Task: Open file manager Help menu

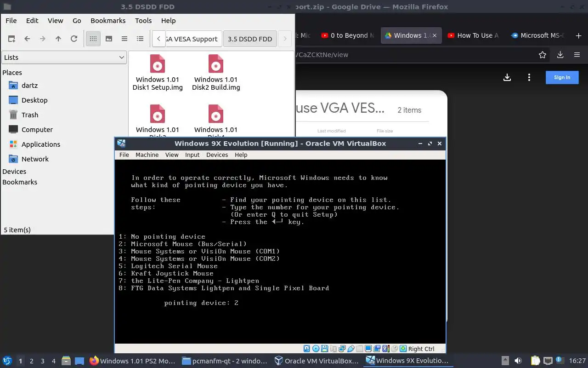Action: click(169, 21)
